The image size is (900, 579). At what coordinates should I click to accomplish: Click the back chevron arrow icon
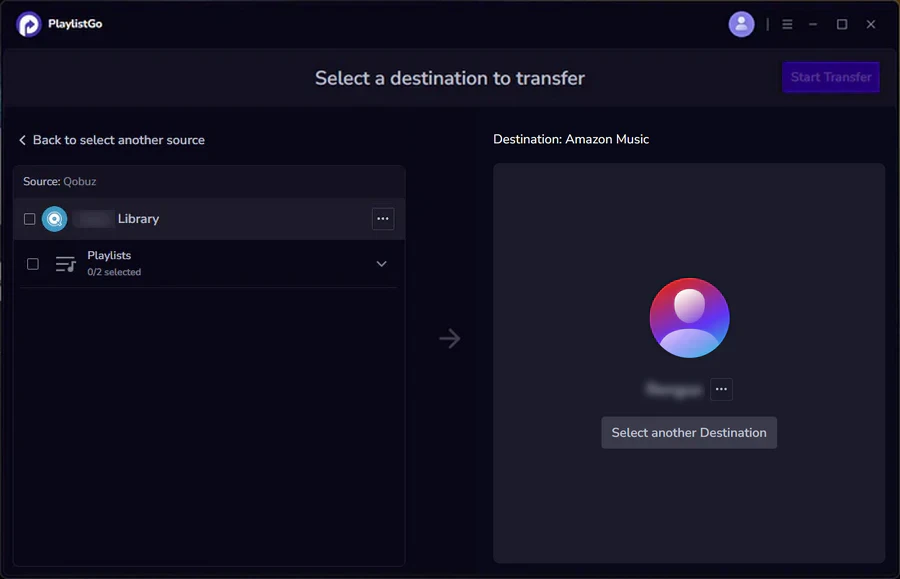click(22, 140)
